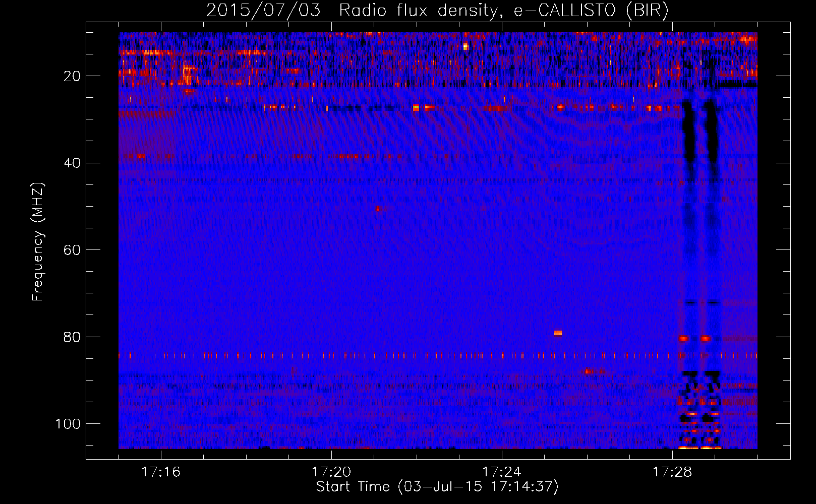
Task: Choose the 17:28 time tick label
Action: click(672, 472)
